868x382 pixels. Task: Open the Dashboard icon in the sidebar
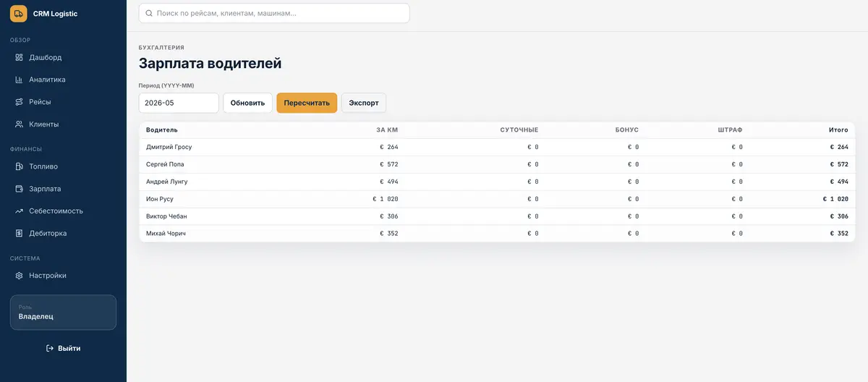coord(19,57)
